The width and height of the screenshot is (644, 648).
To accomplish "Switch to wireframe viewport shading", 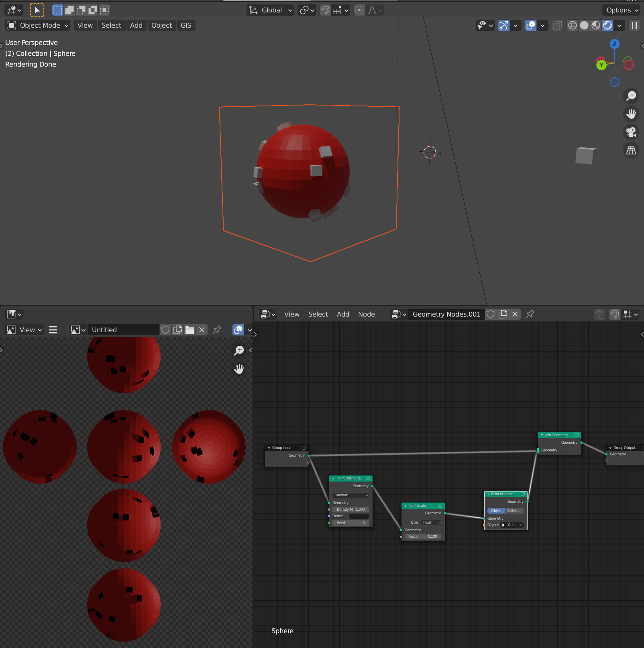I will tap(573, 26).
